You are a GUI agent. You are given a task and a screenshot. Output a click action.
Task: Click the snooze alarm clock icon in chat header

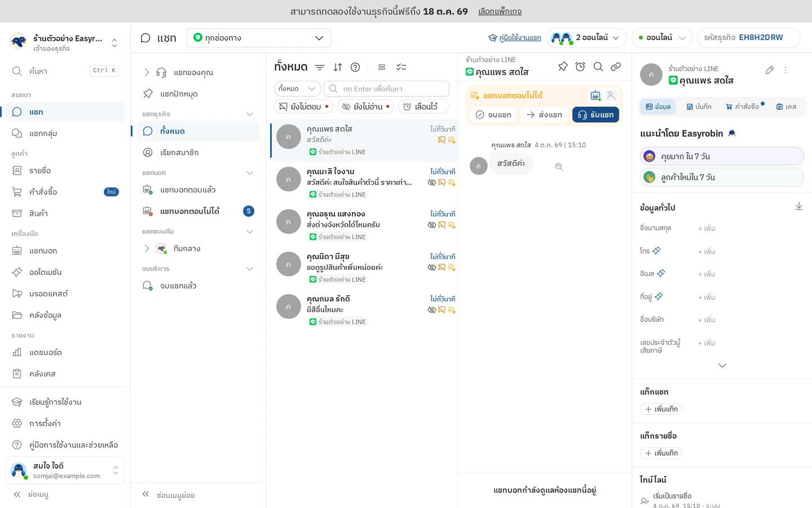[580, 67]
